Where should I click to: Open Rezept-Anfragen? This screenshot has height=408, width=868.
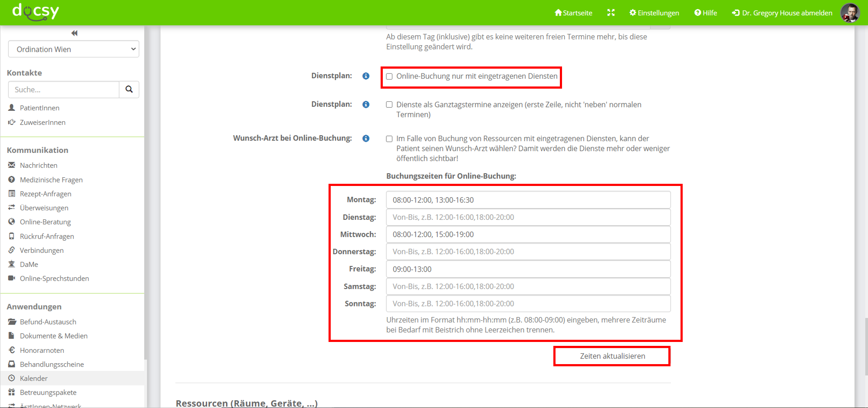pos(46,194)
